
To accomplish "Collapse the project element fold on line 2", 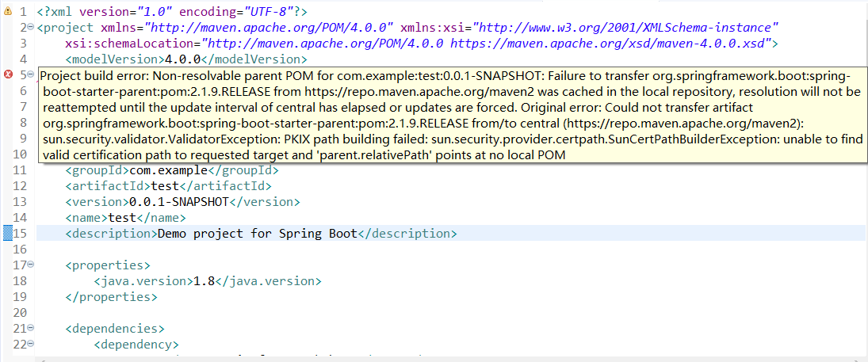I will (x=30, y=27).
